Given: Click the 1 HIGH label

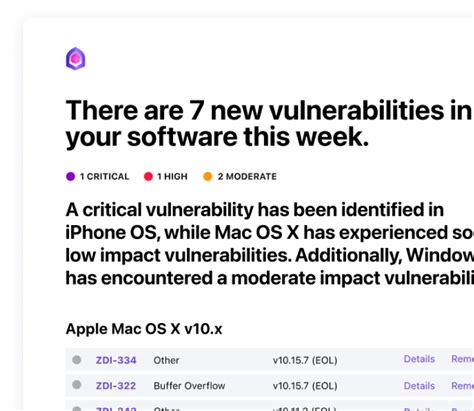Looking at the screenshot, I should (x=172, y=177).
